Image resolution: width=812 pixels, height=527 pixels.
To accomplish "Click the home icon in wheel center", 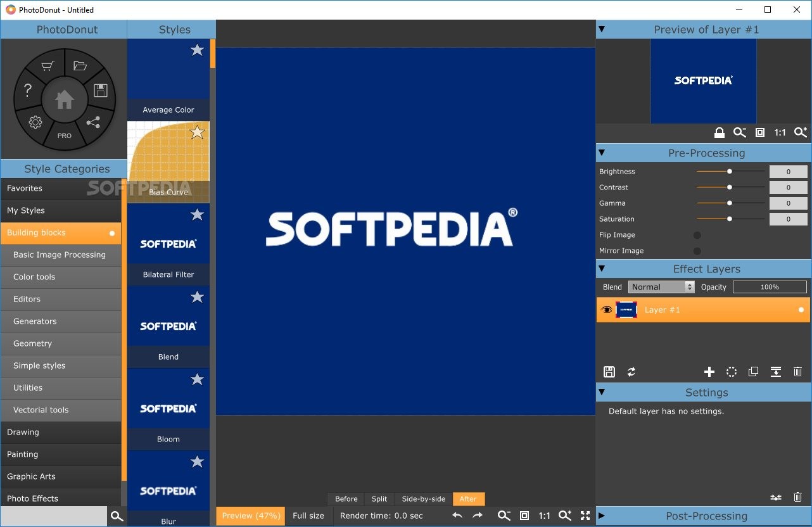I will 64,99.
